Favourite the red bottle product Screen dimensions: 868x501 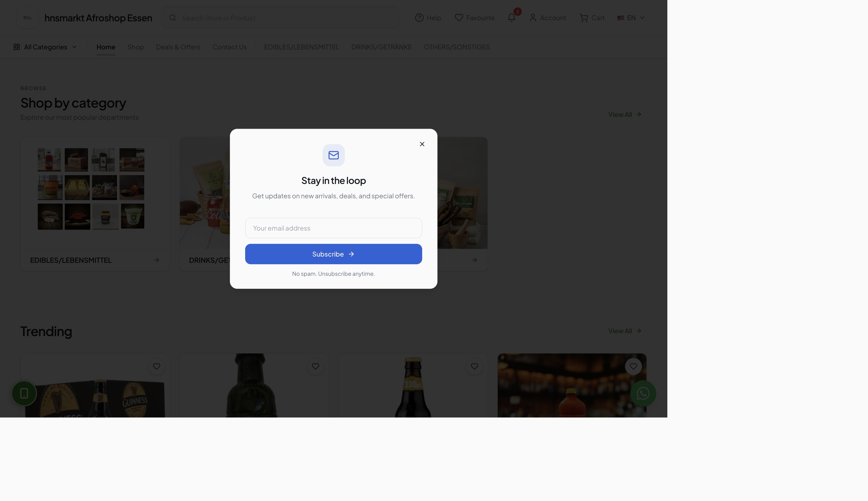click(633, 366)
